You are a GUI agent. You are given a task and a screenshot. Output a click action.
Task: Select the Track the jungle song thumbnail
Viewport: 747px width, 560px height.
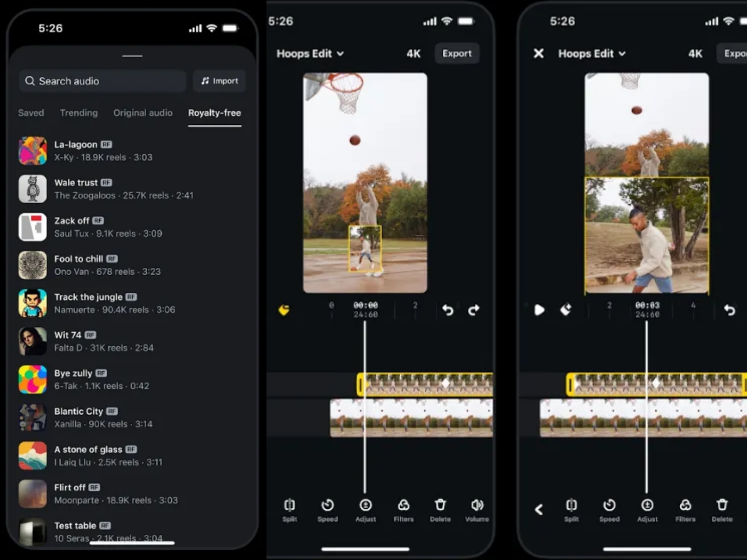33,303
